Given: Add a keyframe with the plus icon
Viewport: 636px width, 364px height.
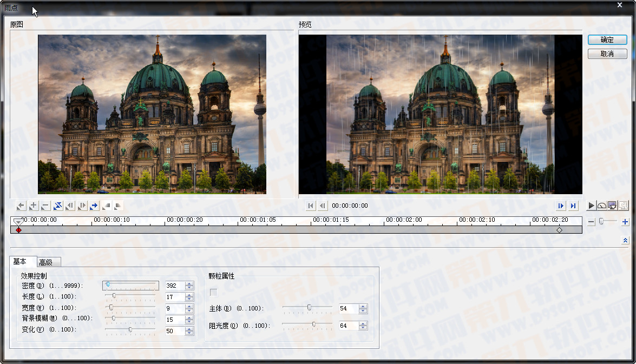Looking at the screenshot, I should click(x=33, y=206).
